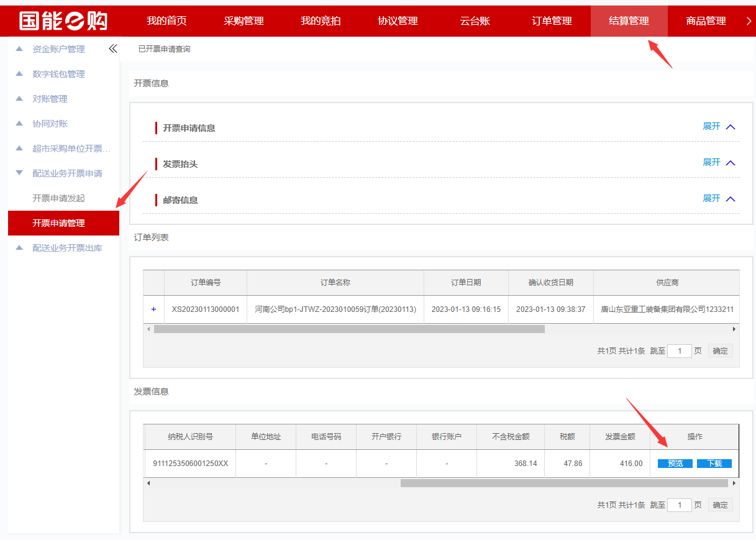This screenshot has height=540, width=756.
Task: Expand 资金账户管理 sidebar group
Action: click(58, 49)
